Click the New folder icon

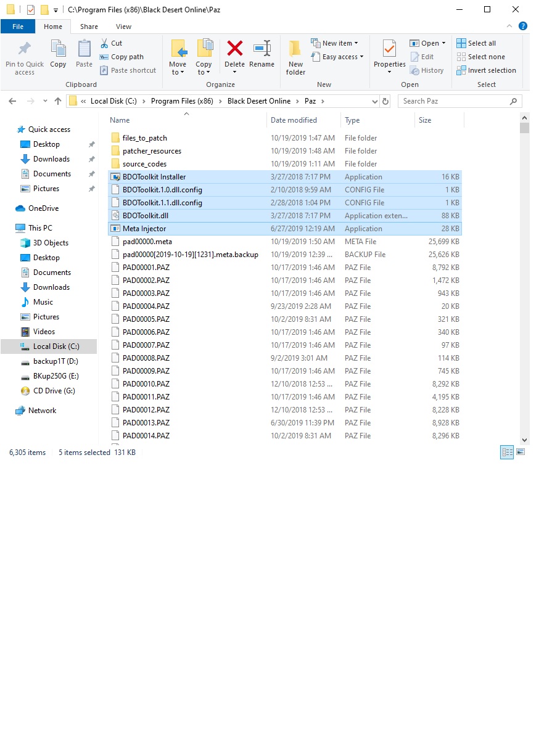295,49
